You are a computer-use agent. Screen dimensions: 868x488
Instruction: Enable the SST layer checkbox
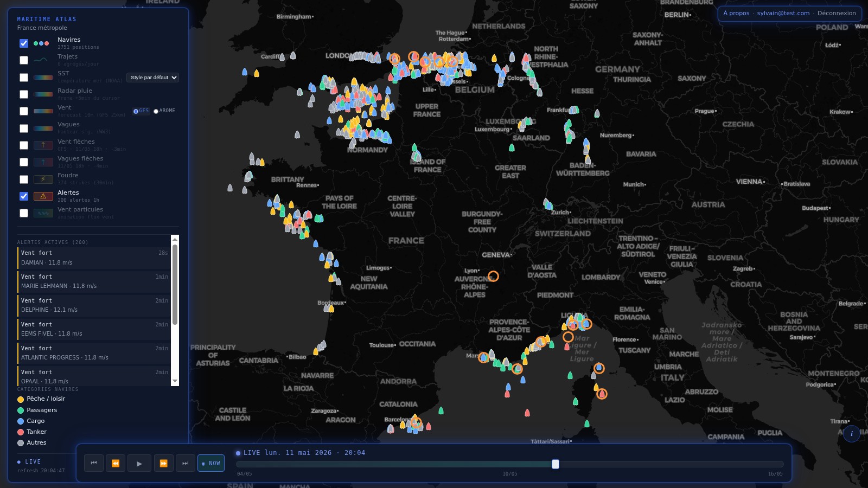click(24, 78)
